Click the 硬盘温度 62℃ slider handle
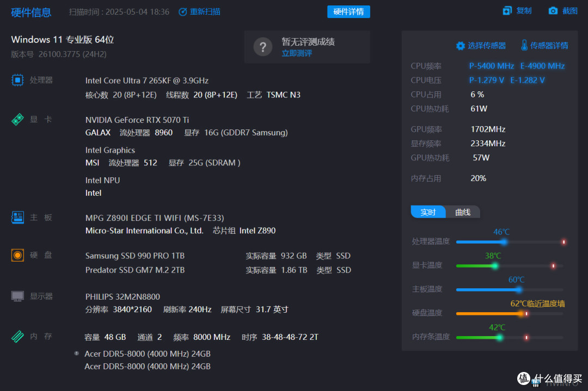The image size is (588, 391). pyautogui.click(x=521, y=313)
